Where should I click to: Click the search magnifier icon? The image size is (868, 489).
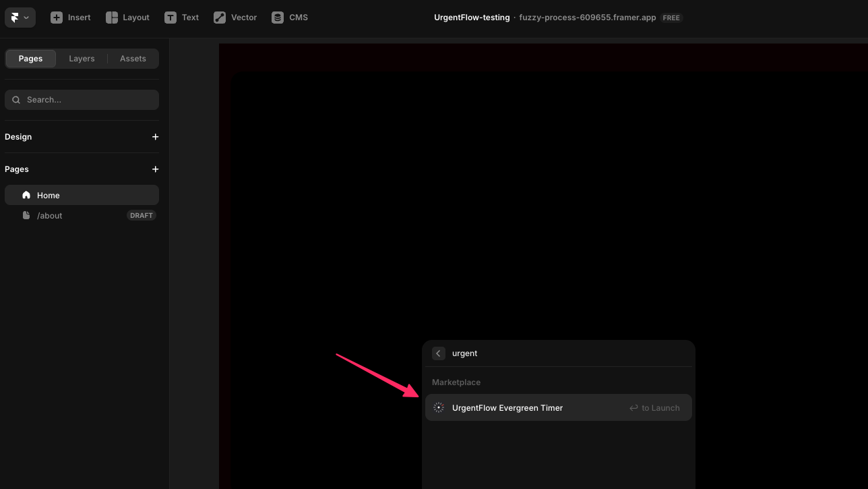point(16,100)
